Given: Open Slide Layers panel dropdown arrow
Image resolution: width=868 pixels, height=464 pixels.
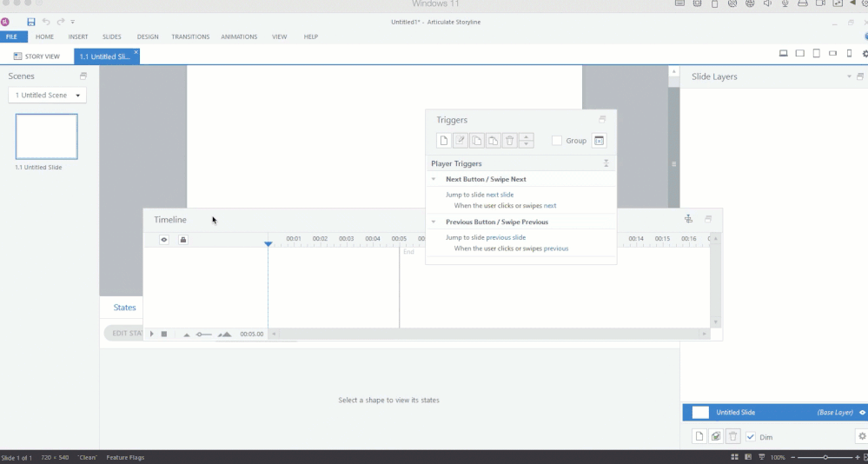Looking at the screenshot, I should (x=849, y=76).
